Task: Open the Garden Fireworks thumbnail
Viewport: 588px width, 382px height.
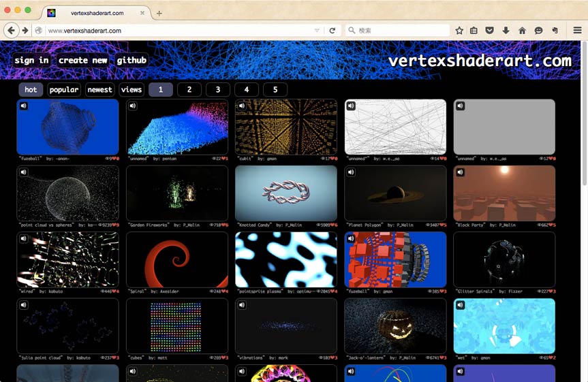Action: click(x=177, y=193)
